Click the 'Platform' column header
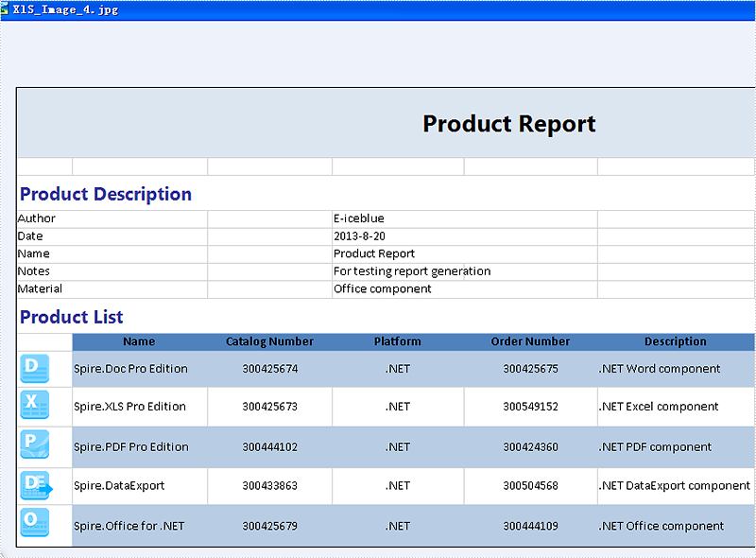This screenshot has height=558, width=756. [398, 341]
